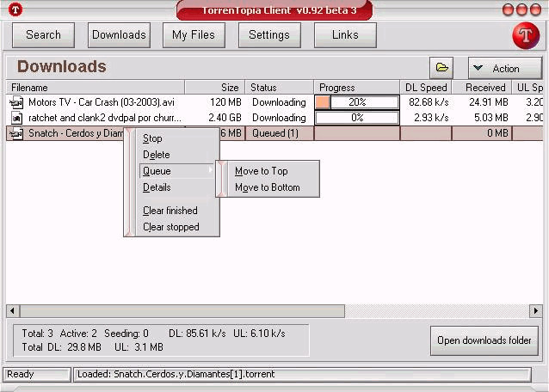Click the 2.40 GB size cell
The width and height of the screenshot is (549, 392).
[x=225, y=118]
